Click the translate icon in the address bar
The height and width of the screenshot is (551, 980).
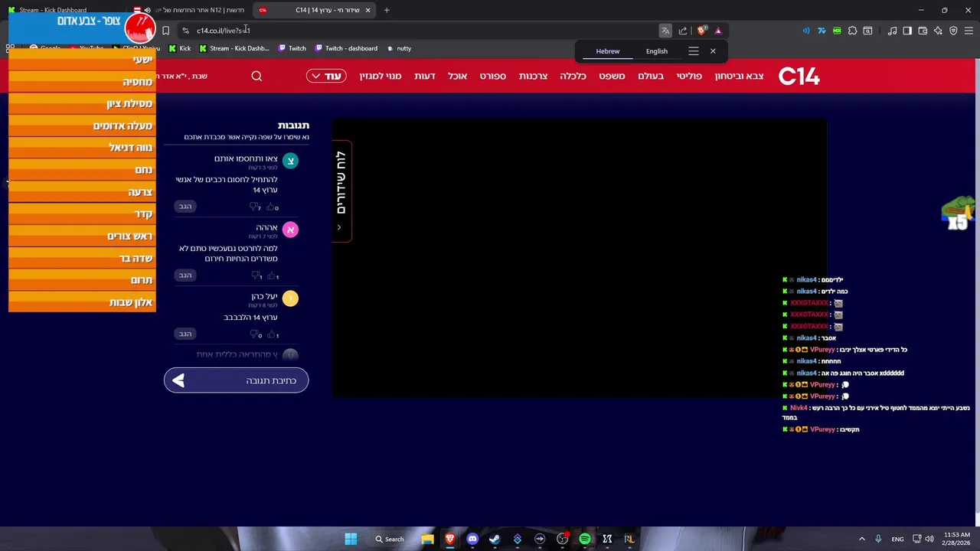(x=665, y=31)
